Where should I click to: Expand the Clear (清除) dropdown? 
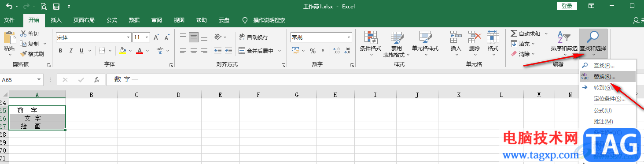534,54
